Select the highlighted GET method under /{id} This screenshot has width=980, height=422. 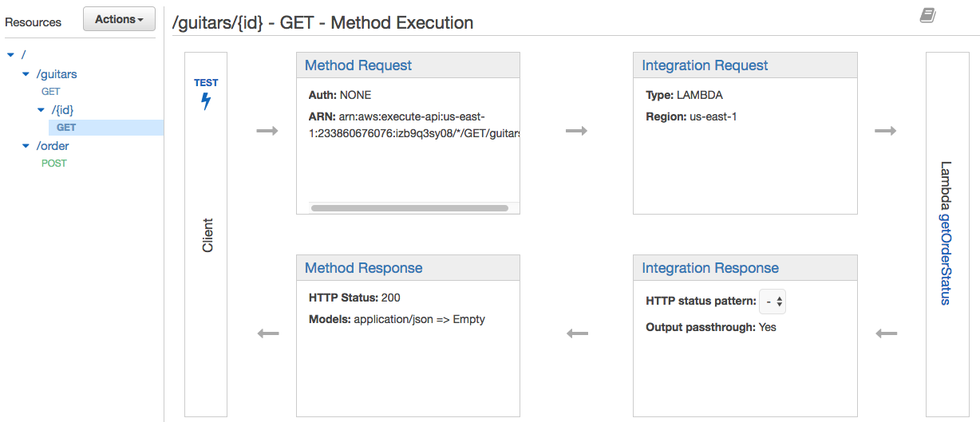point(66,128)
